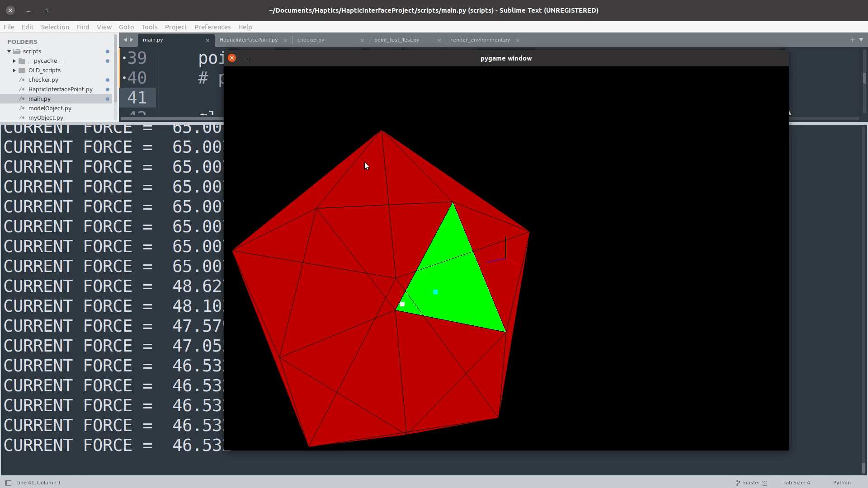
Task: Open the Goto menu
Action: [x=126, y=27]
